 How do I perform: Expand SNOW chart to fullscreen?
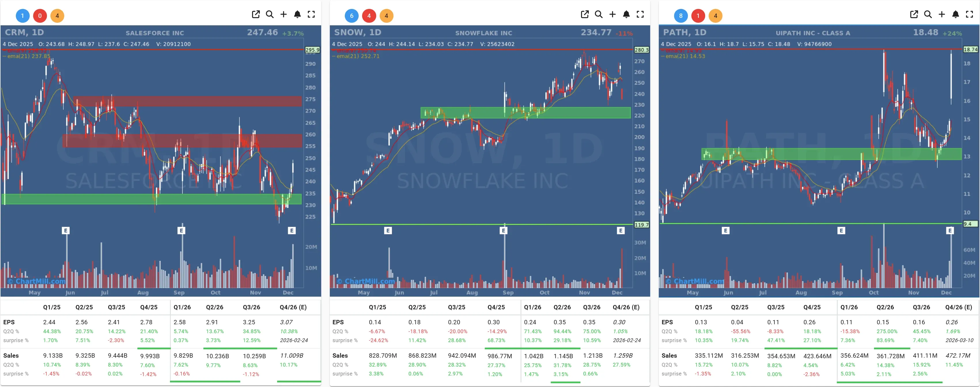pyautogui.click(x=640, y=14)
